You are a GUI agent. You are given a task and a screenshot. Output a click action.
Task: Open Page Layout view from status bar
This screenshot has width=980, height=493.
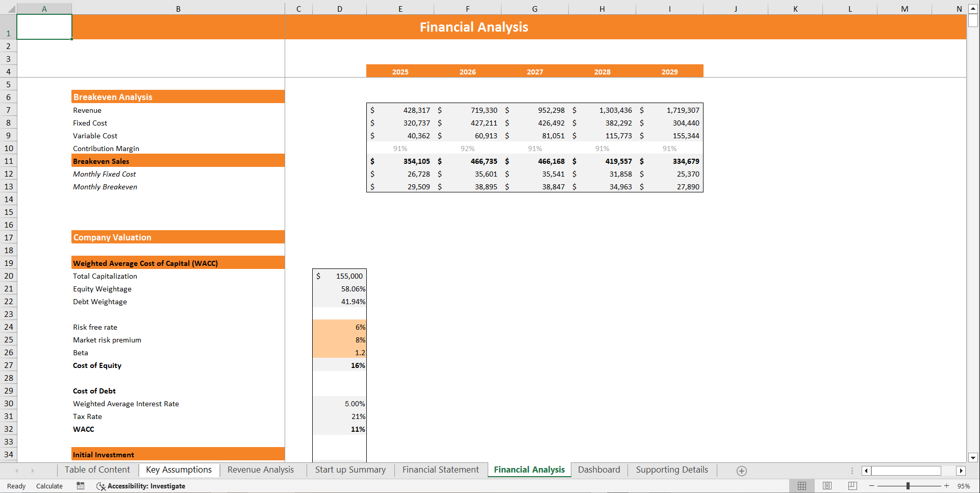[x=826, y=486]
